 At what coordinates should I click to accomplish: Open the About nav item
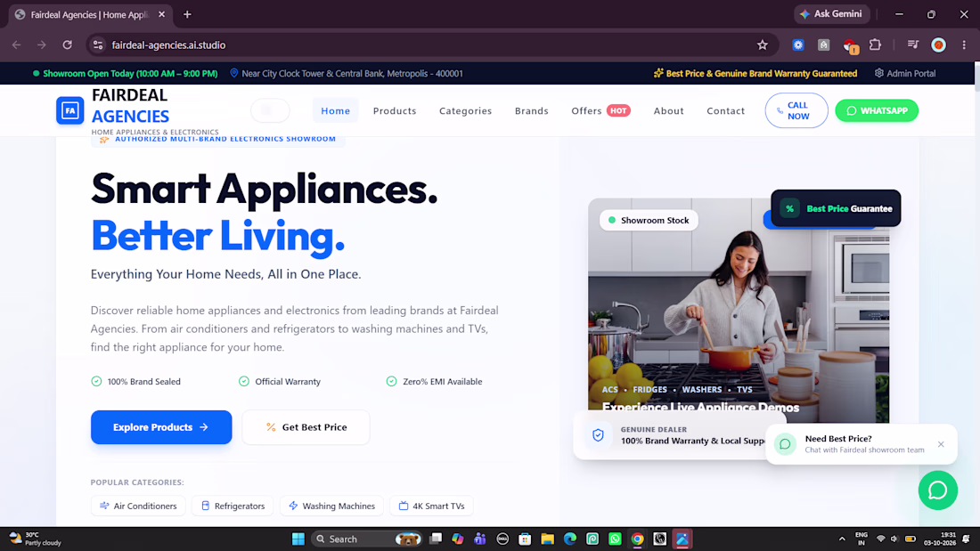pos(669,110)
